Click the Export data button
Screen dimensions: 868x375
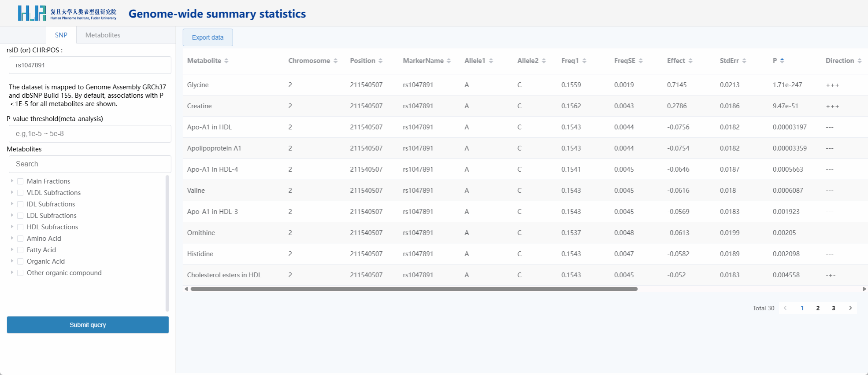pos(208,37)
